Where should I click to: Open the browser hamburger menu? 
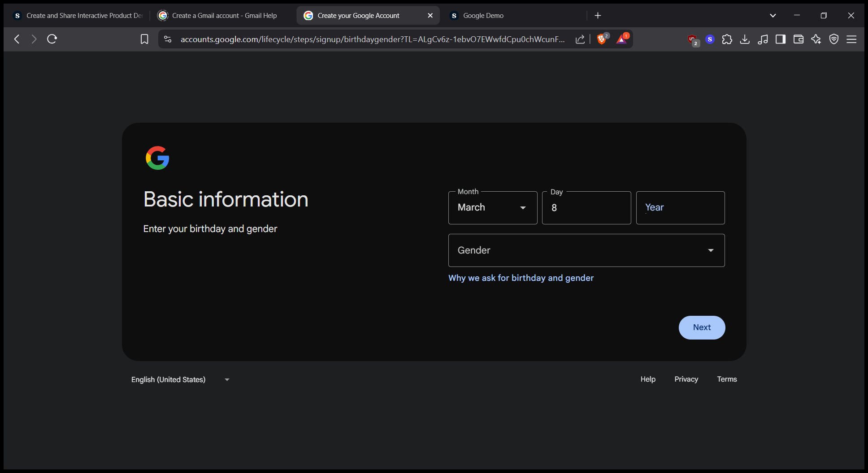click(851, 39)
